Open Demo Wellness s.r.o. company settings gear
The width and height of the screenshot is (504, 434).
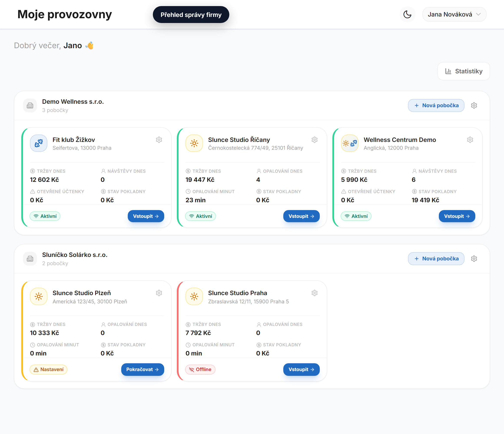click(474, 105)
